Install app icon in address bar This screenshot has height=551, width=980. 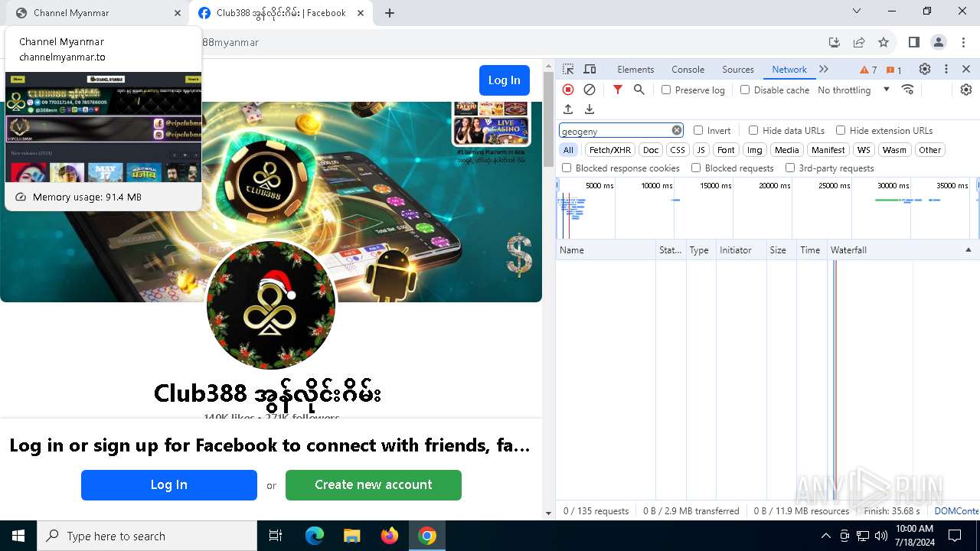[x=835, y=42]
